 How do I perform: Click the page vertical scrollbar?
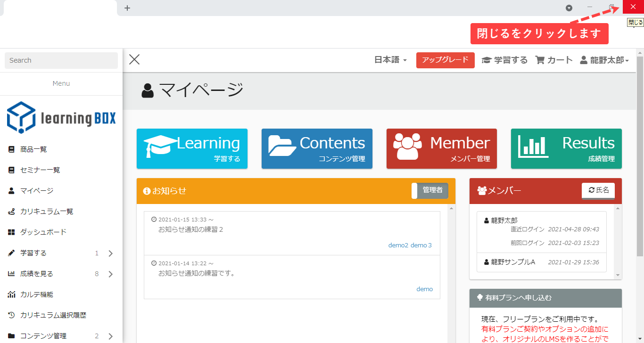click(640, 155)
